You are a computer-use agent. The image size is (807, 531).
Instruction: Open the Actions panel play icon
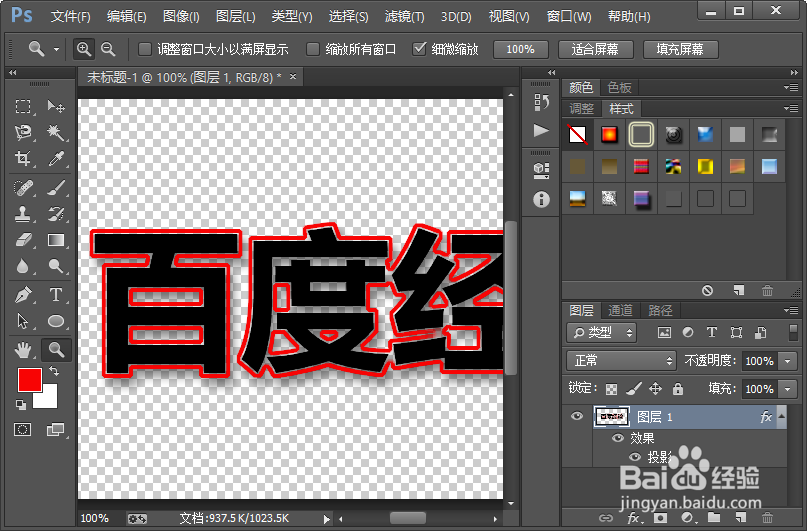(541, 130)
